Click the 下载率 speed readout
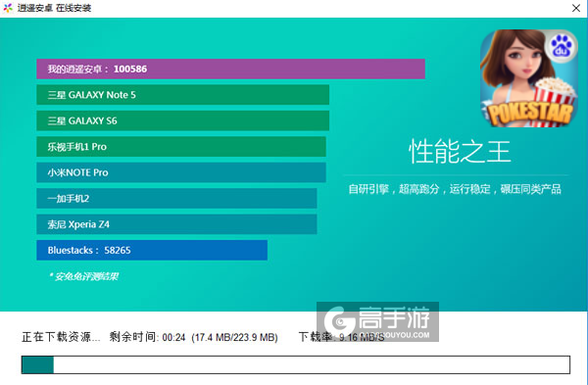This screenshot has height=385, width=588. point(342,337)
